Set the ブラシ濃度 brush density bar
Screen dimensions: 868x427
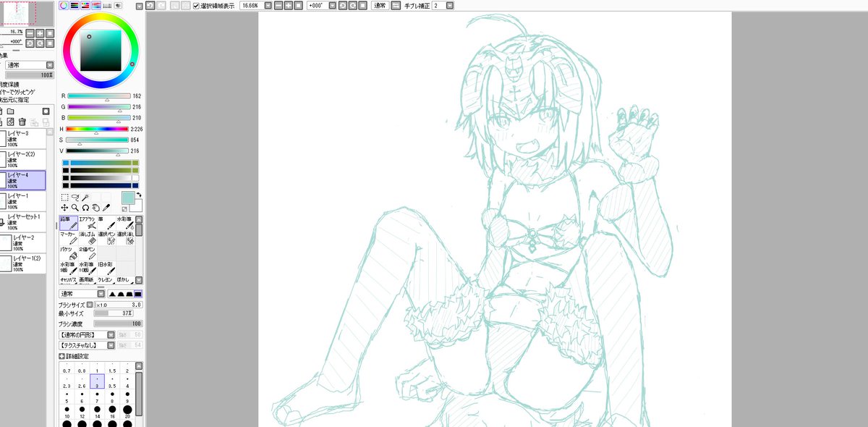(118, 324)
